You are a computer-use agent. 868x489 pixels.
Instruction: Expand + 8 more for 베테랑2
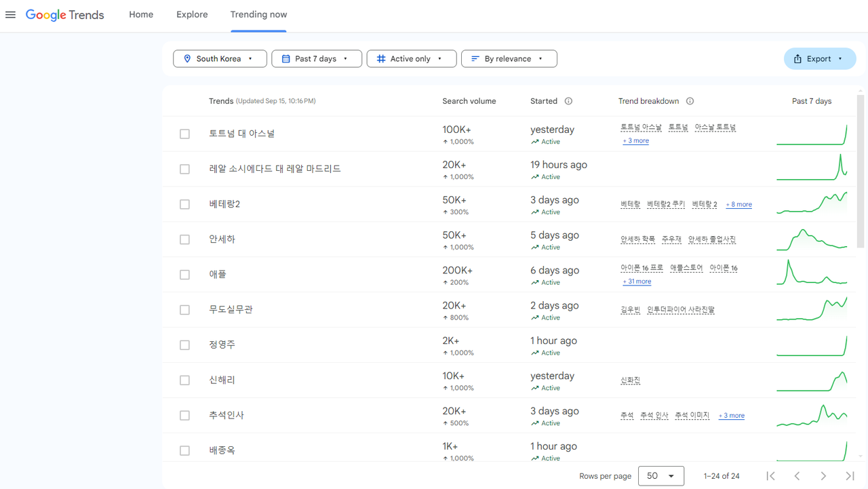[738, 204]
